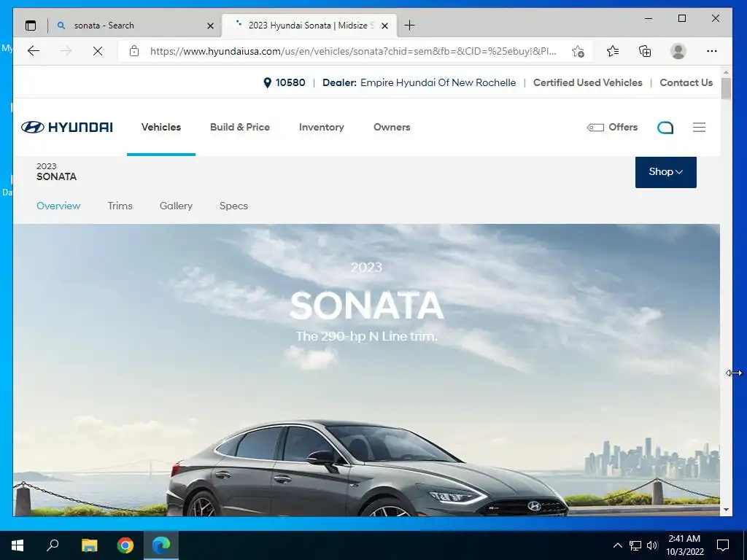
Task: Open the Inventory menu
Action: (x=321, y=127)
